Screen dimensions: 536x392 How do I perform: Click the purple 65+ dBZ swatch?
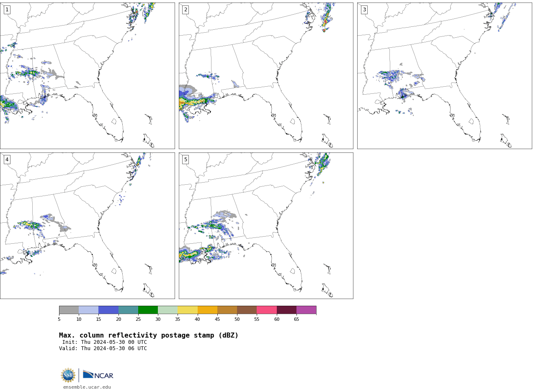tap(306, 310)
